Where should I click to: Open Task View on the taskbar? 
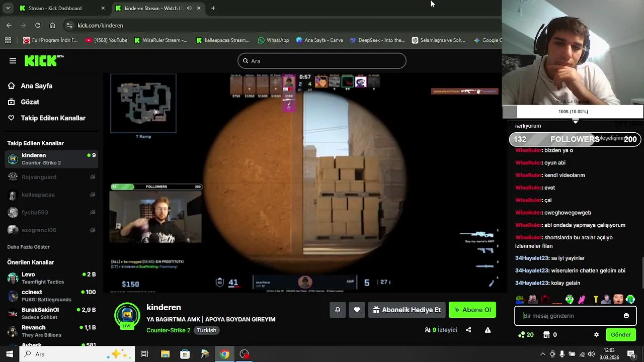click(x=145, y=354)
